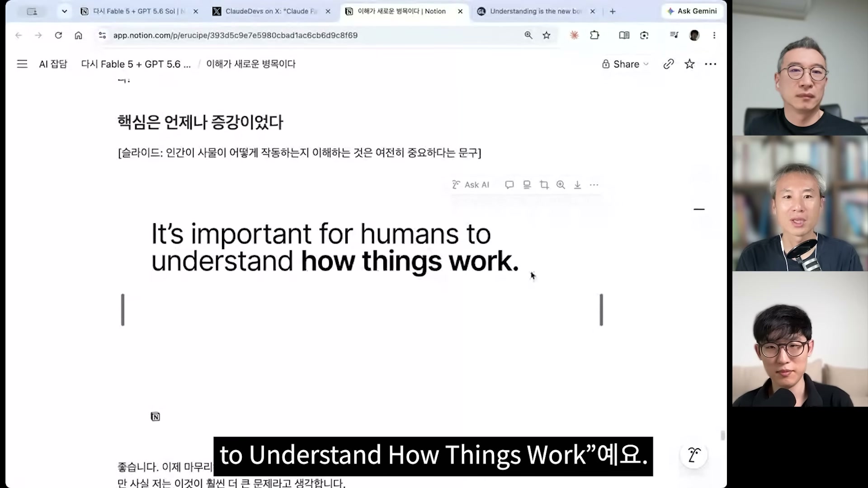Open the reading mode book icon
The width and height of the screenshot is (868, 488).
click(624, 35)
